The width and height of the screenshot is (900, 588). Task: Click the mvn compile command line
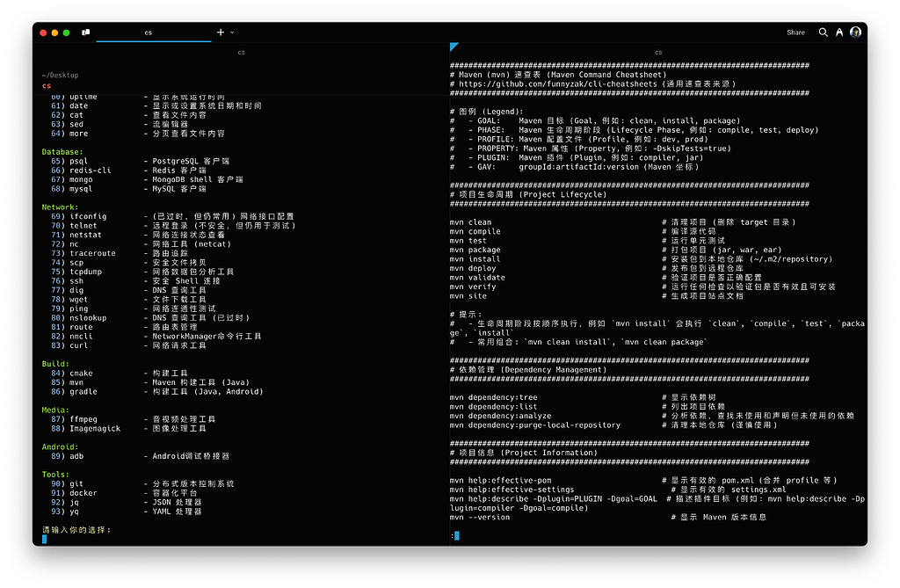tap(475, 231)
